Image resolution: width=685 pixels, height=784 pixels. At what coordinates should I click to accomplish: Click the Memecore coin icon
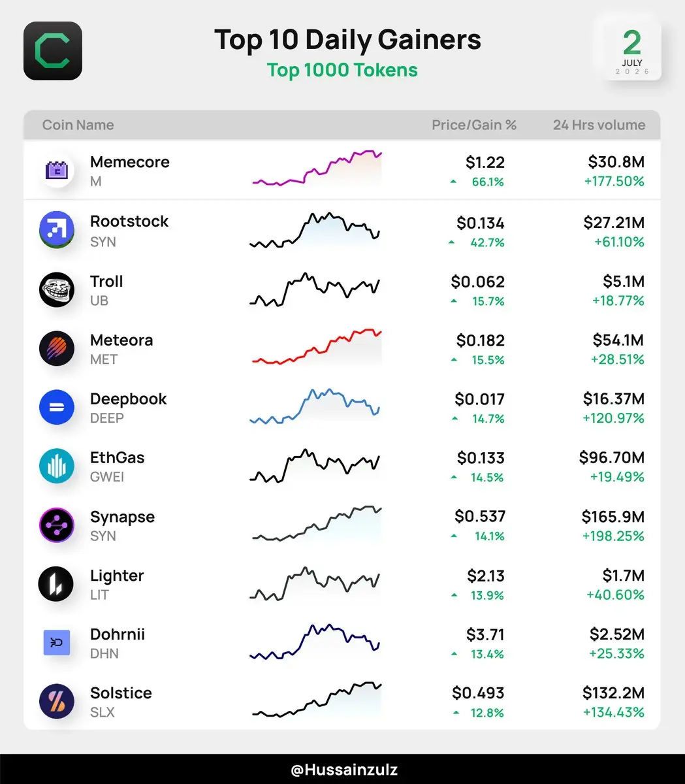[x=57, y=171]
